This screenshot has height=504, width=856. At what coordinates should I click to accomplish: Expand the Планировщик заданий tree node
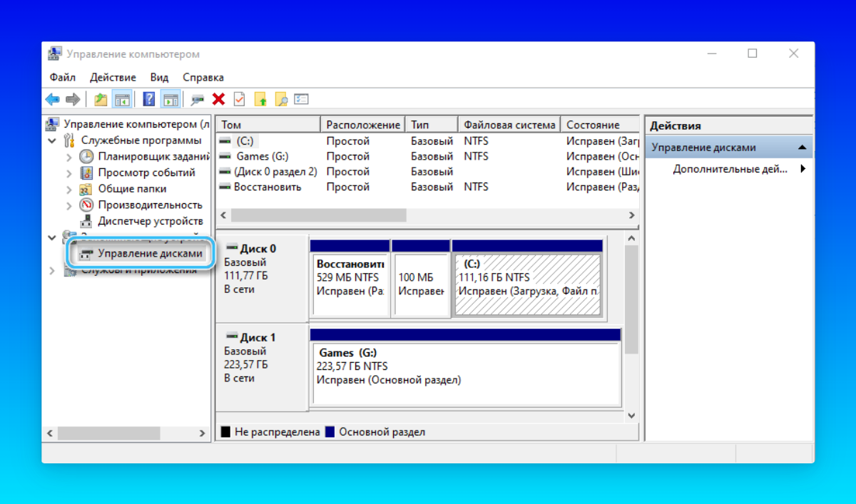[x=69, y=156]
